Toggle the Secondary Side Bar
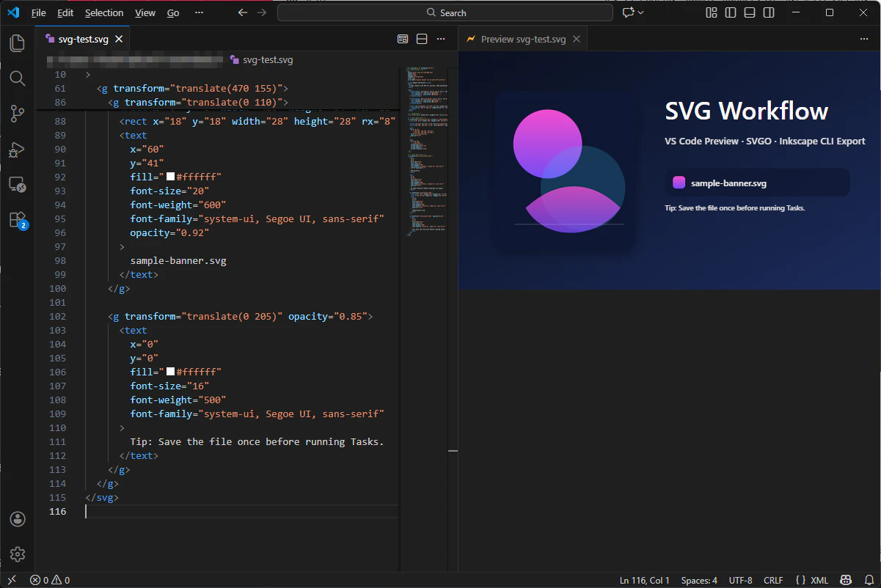Screen dimensions: 881x588 pyautogui.click(x=769, y=12)
